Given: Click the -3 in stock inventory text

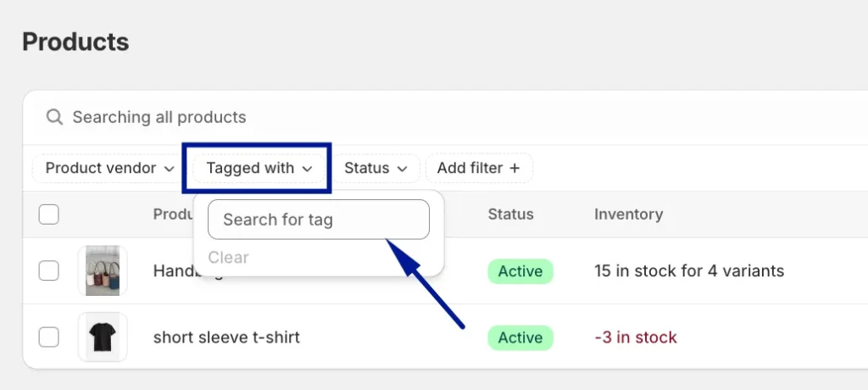Looking at the screenshot, I should tap(636, 337).
